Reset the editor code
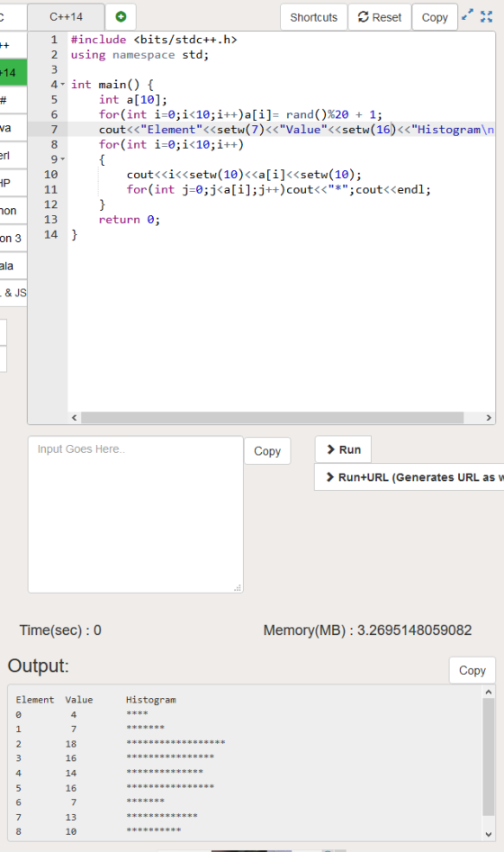The height and width of the screenshot is (852, 504). pyautogui.click(x=380, y=17)
